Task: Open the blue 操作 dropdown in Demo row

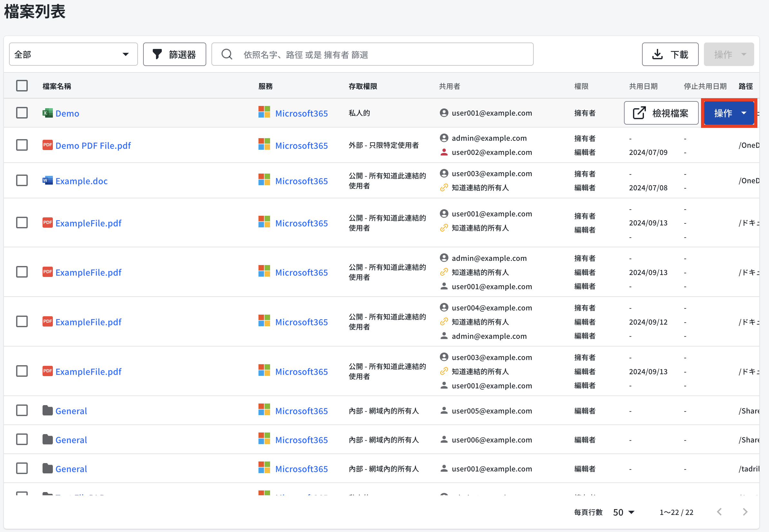Action: (x=729, y=113)
